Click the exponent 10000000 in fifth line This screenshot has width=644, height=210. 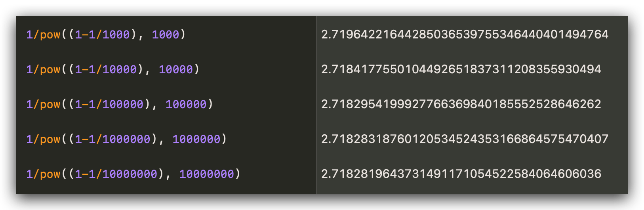(207, 174)
